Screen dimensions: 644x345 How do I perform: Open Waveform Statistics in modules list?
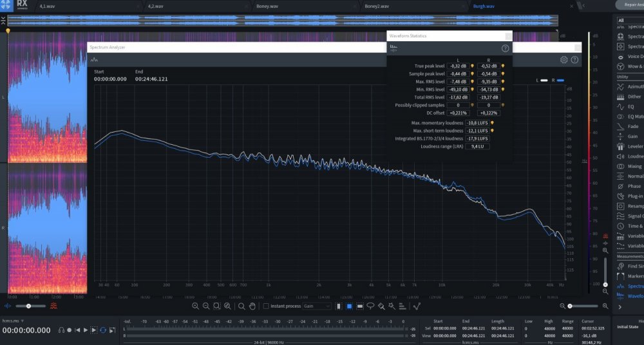click(630, 295)
